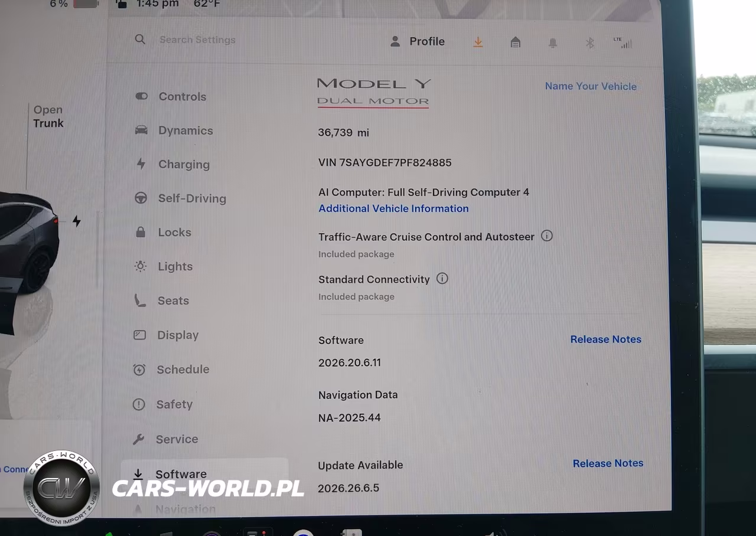Tap navigation data NA-2025.44

349,418
